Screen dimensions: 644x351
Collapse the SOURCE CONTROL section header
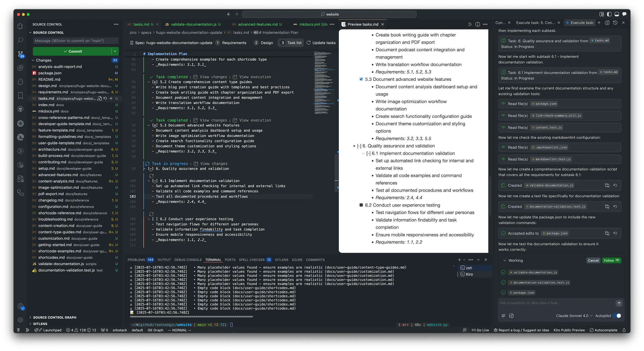click(x=48, y=32)
